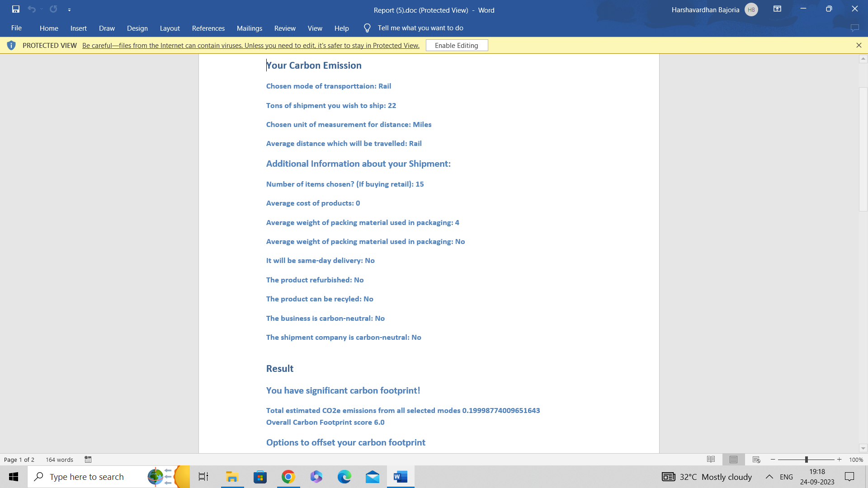Switch to Web Layout view

(756, 460)
